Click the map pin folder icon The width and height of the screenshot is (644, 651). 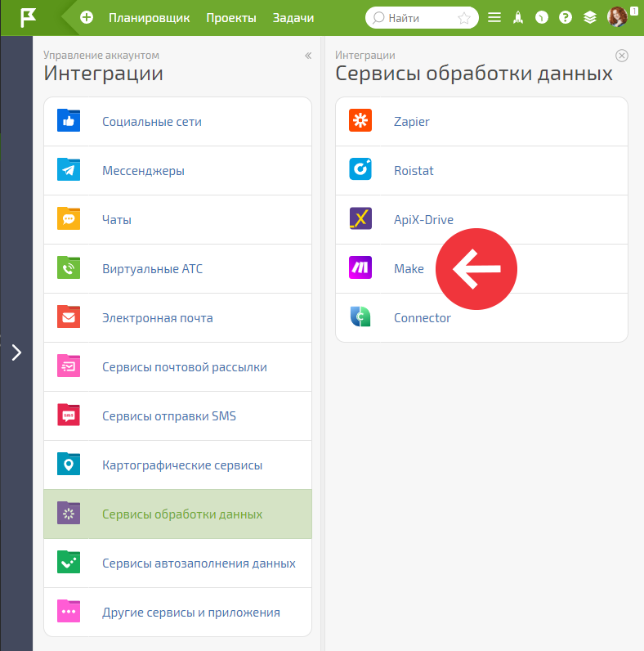pyautogui.click(x=69, y=464)
